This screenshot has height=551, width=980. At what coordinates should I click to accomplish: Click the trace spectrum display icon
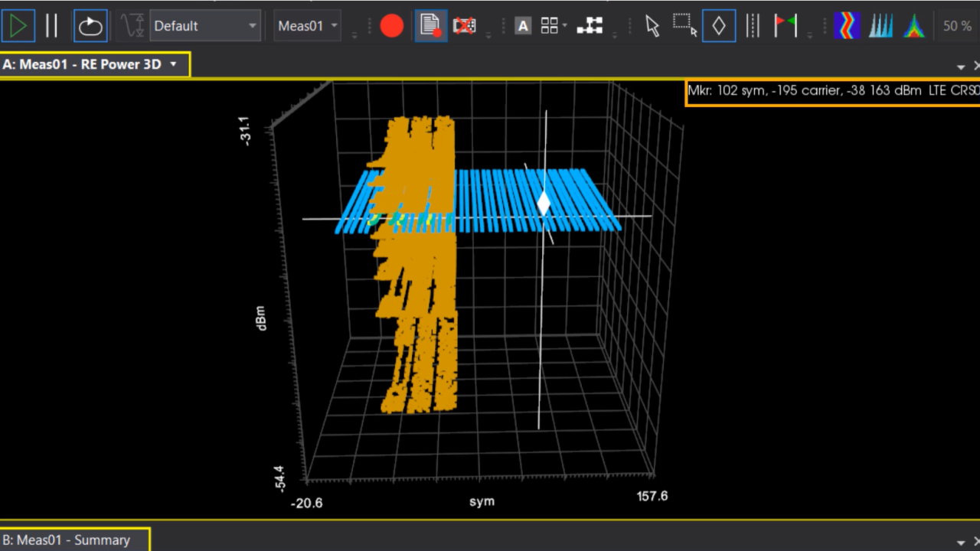pos(880,25)
